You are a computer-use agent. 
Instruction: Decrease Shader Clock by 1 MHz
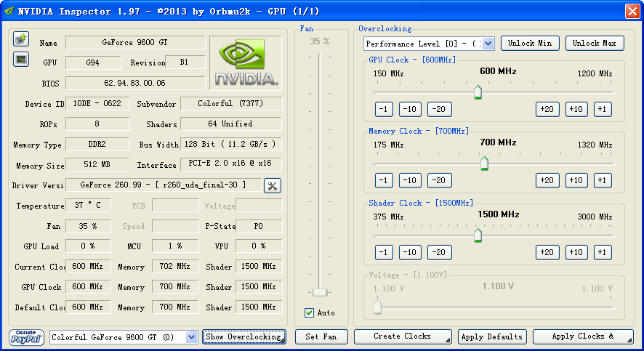(384, 252)
